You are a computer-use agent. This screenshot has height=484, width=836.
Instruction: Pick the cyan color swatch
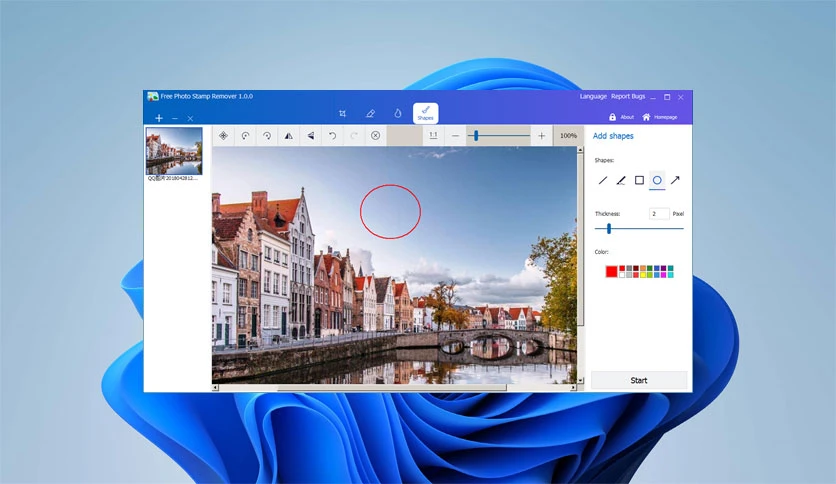(671, 275)
